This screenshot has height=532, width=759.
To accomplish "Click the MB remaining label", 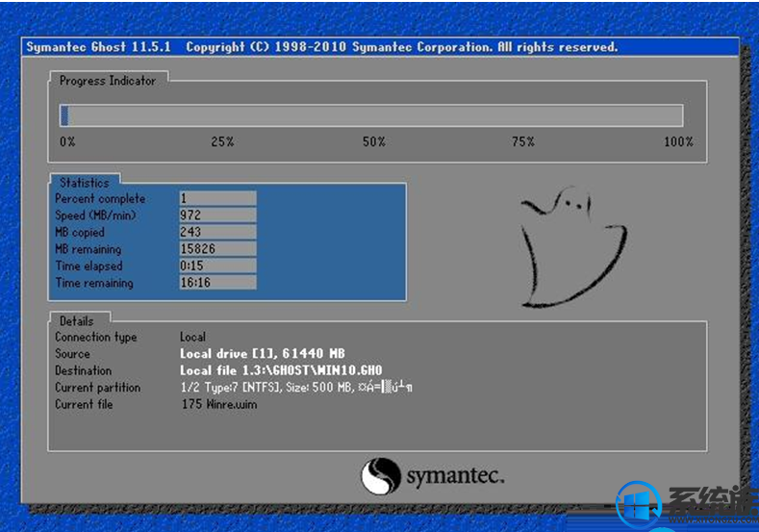I will click(x=89, y=249).
